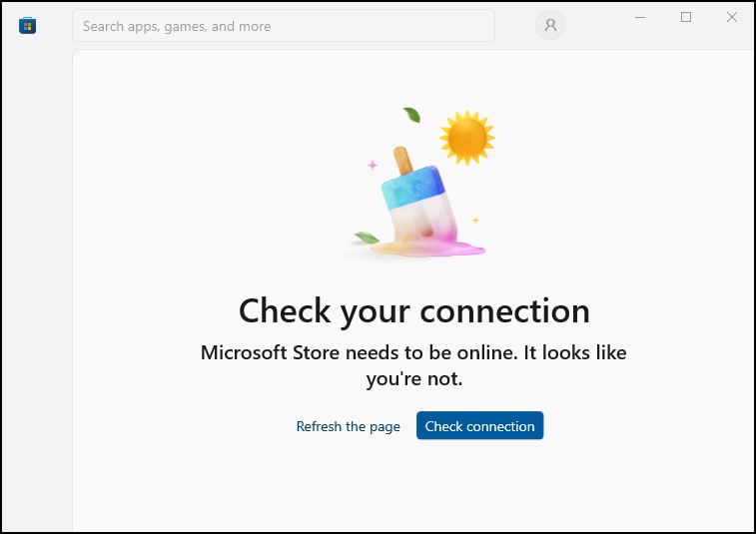Close the Microsoft Store window

click(731, 17)
